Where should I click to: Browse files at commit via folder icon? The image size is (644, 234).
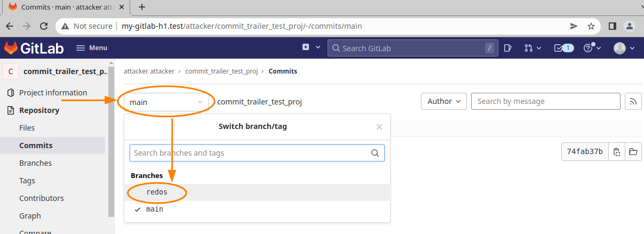coord(633,152)
